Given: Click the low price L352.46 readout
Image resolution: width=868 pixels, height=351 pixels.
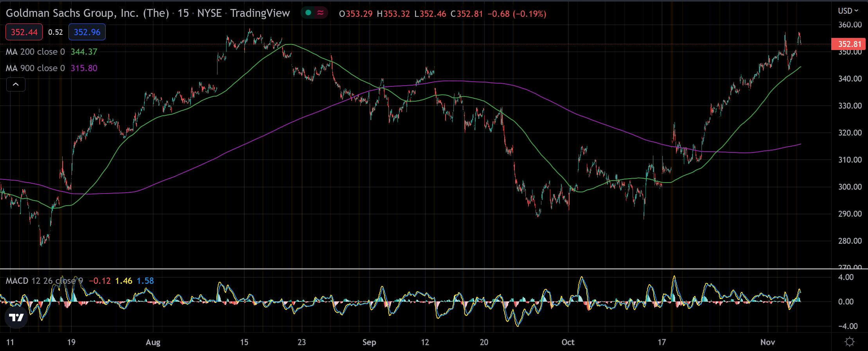Looking at the screenshot, I should click(430, 14).
